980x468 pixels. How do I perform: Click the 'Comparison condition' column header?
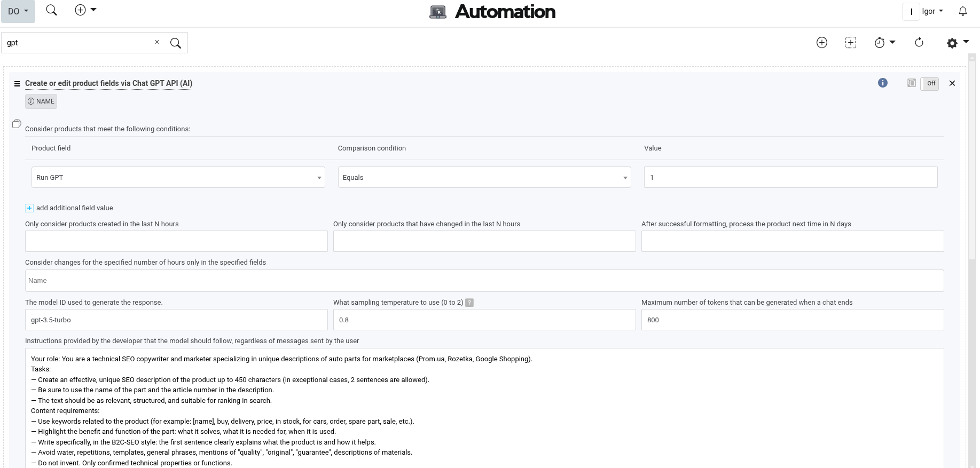[x=372, y=148]
